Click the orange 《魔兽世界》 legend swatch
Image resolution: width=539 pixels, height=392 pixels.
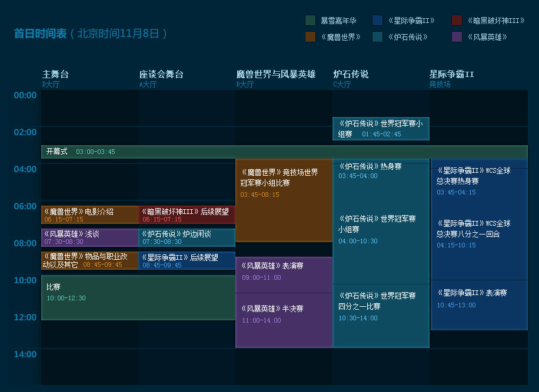click(x=311, y=36)
